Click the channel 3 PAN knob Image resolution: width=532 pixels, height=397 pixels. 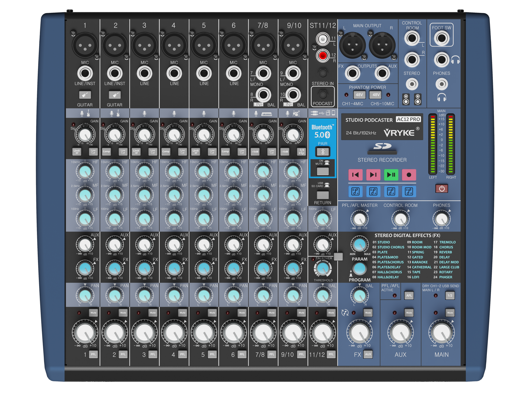point(144,295)
